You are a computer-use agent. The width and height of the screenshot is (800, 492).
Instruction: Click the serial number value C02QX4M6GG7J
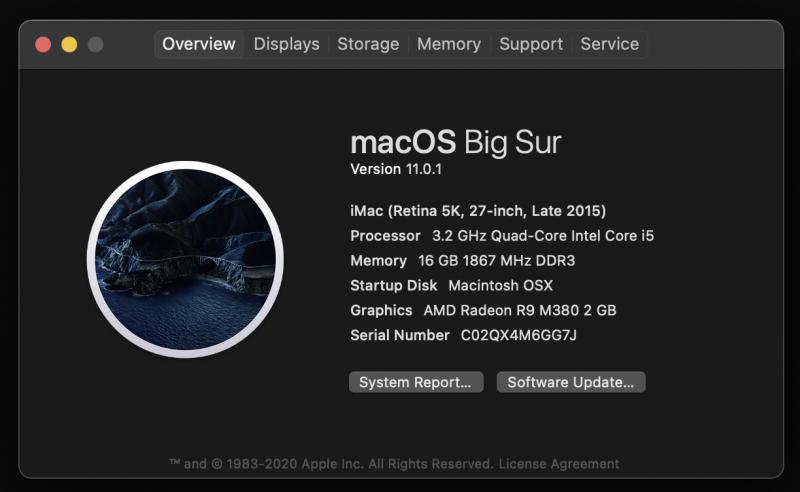click(518, 335)
